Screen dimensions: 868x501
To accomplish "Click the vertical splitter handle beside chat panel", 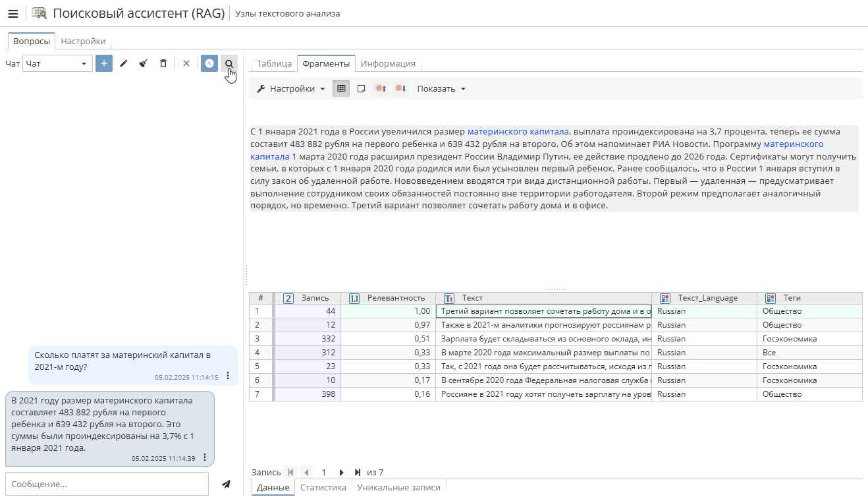I will pos(246,276).
